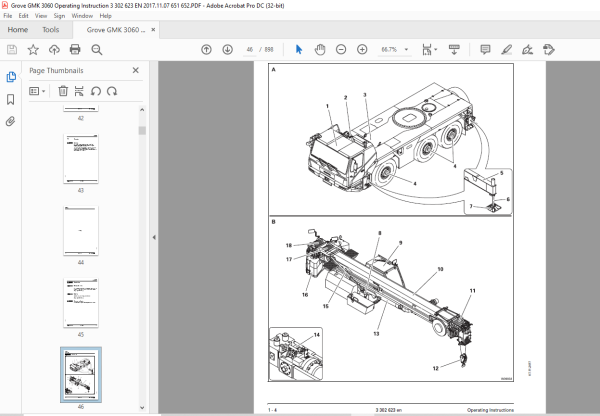Select page 46 thumbnail
Viewport: 600px width, 416px height.
coord(81,375)
